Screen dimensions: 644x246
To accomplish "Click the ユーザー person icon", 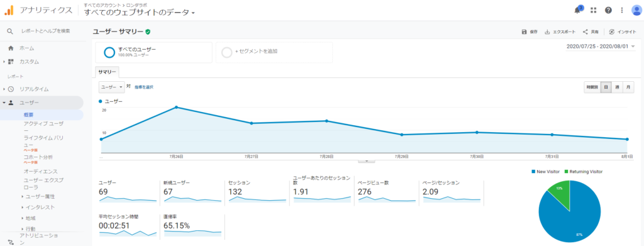I will pyautogui.click(x=11, y=103).
